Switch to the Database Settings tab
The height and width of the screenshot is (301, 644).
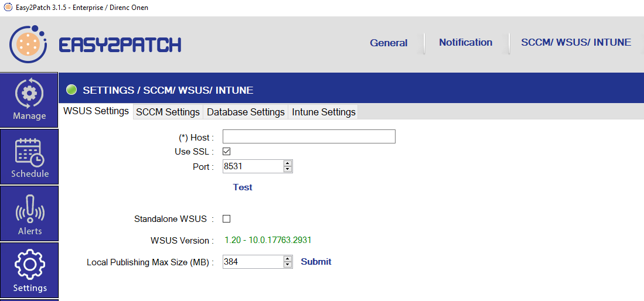pos(246,112)
